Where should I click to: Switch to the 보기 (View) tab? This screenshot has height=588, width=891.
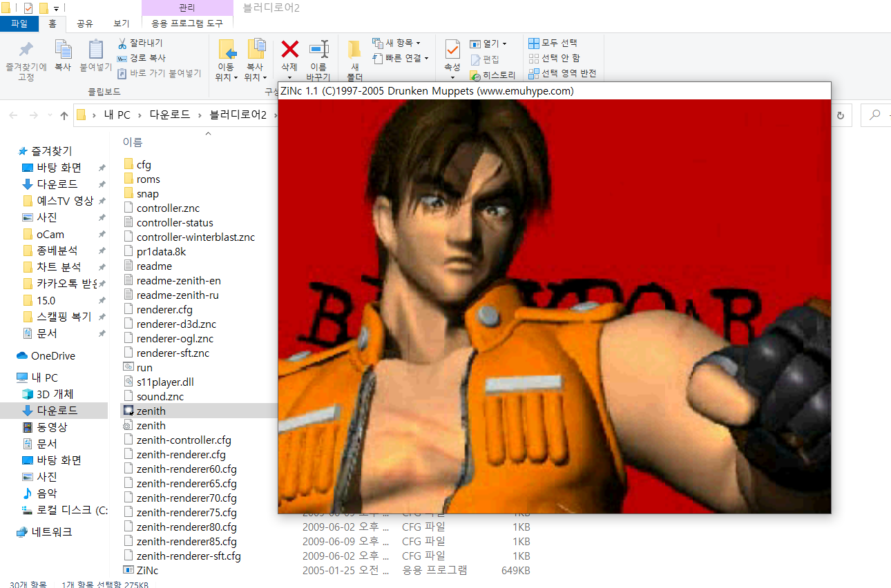(x=121, y=23)
